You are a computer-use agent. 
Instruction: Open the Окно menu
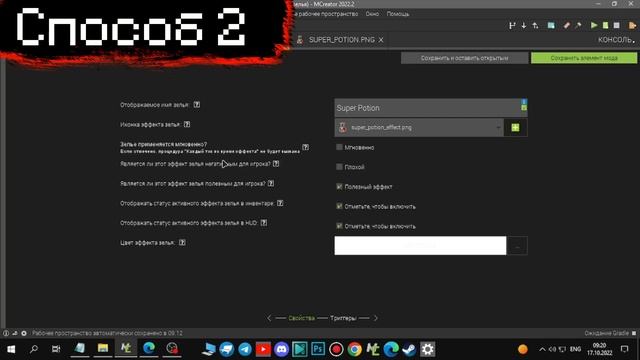(x=372, y=14)
